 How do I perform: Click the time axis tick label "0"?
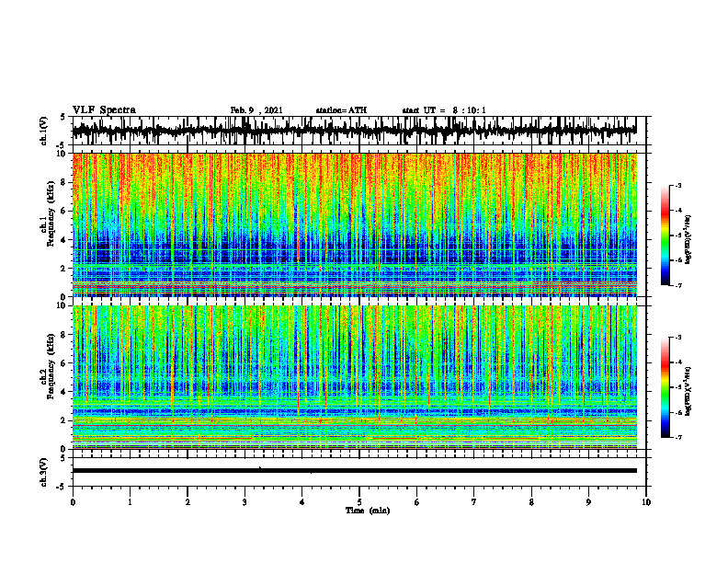pos(73,502)
